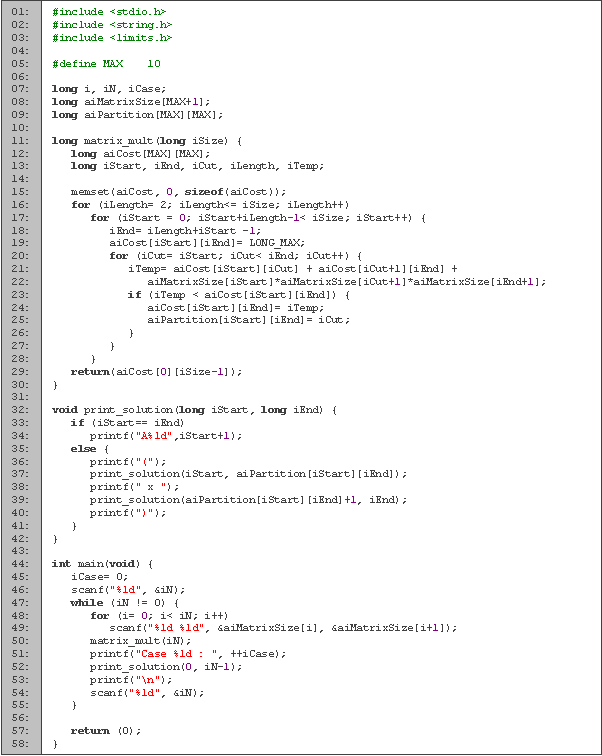The image size is (602, 756).
Task: Select 'printf("A%ld",iStart+1);' statement
Action: point(166,436)
